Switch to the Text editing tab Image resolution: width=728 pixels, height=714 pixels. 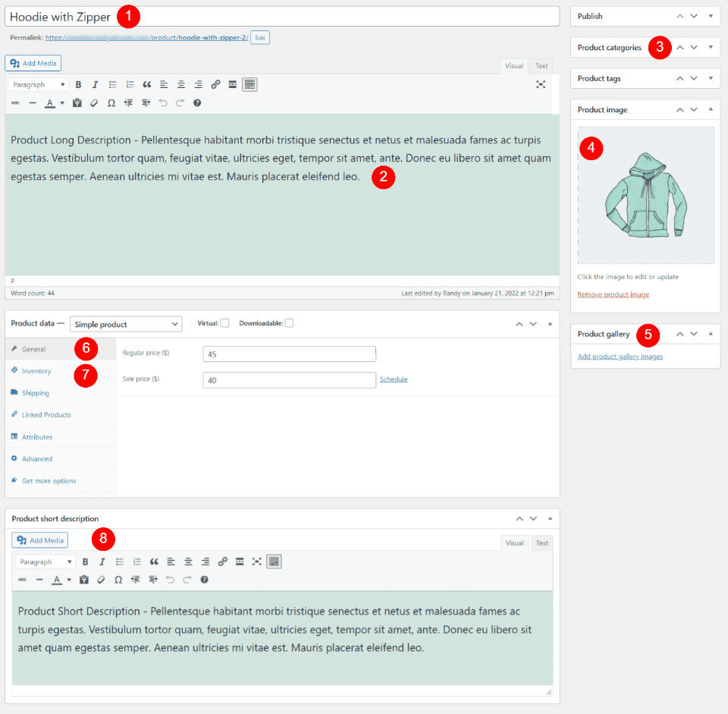pyautogui.click(x=541, y=66)
